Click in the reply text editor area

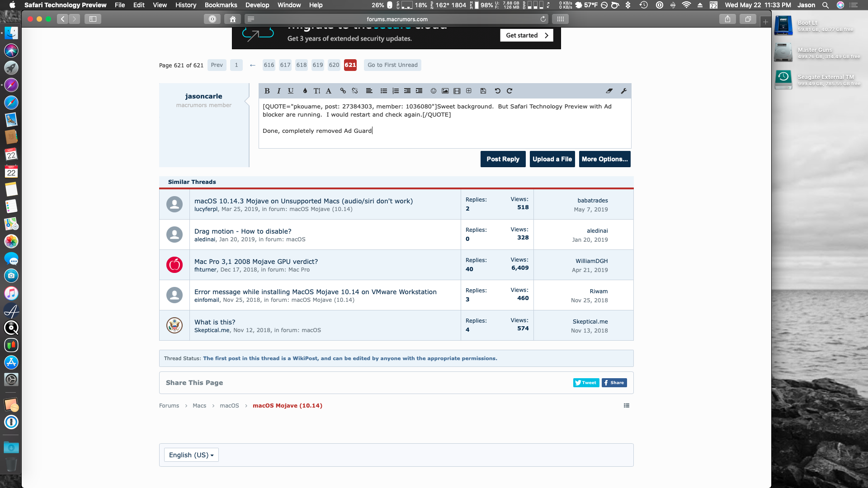[x=445, y=123]
